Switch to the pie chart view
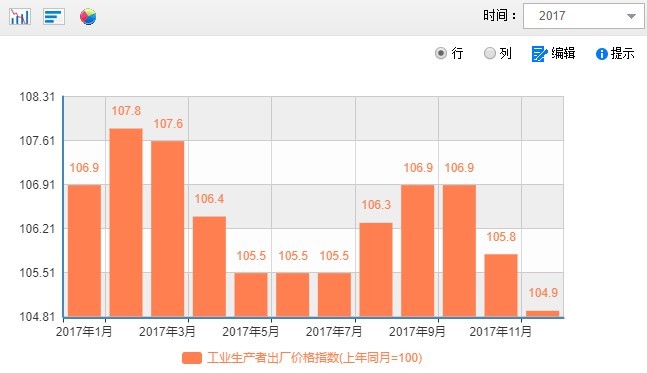 88,17
